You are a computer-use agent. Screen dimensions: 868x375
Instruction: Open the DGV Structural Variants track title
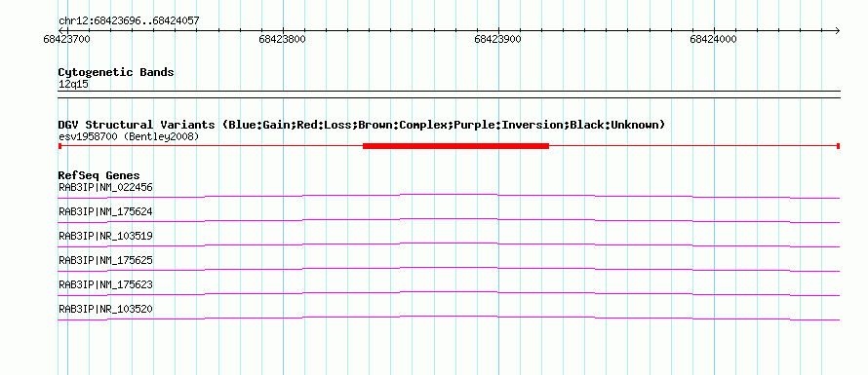[x=362, y=125]
